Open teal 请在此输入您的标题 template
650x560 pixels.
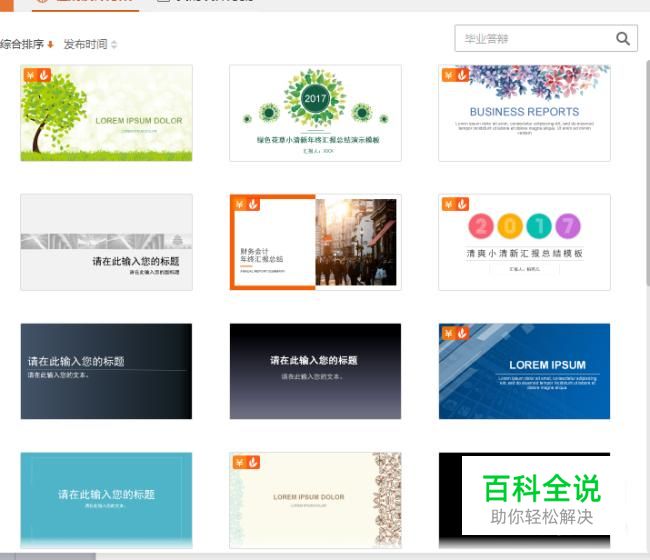pyautogui.click(x=107, y=500)
